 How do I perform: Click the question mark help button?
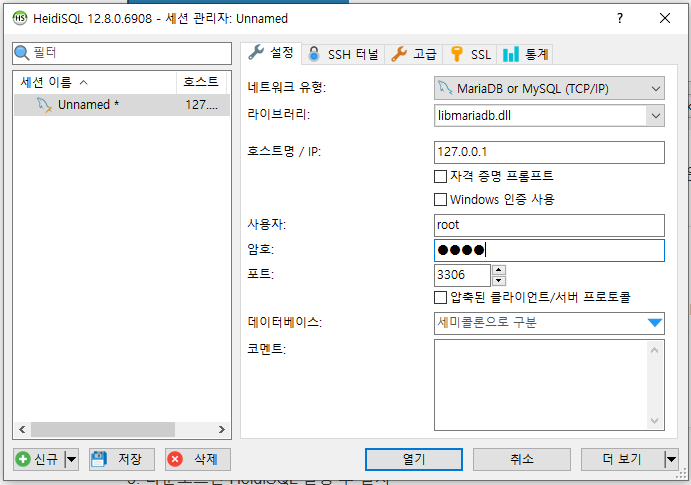click(x=620, y=18)
